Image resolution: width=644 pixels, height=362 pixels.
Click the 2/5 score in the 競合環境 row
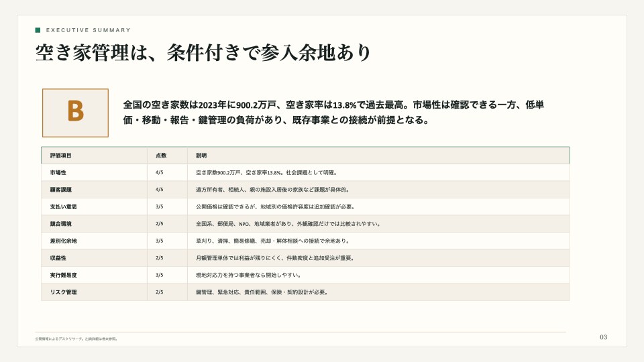coord(160,224)
